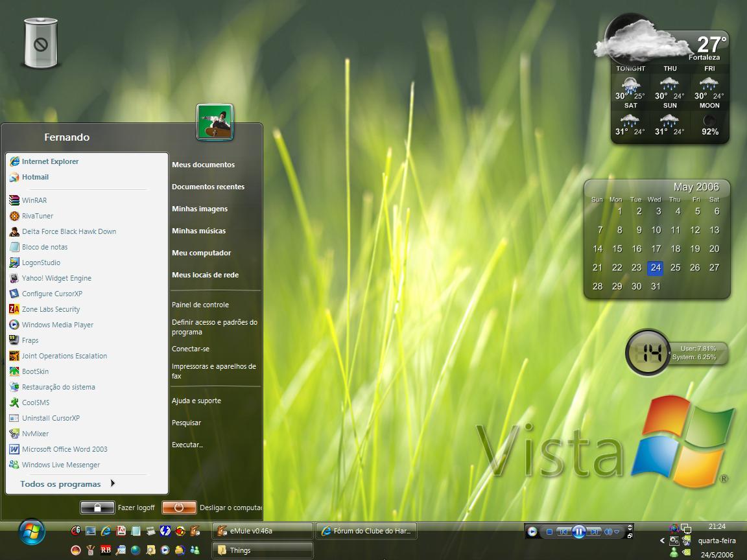Click the Windows Media Player Start menu icon
The width and height of the screenshot is (747, 560).
pos(14,325)
